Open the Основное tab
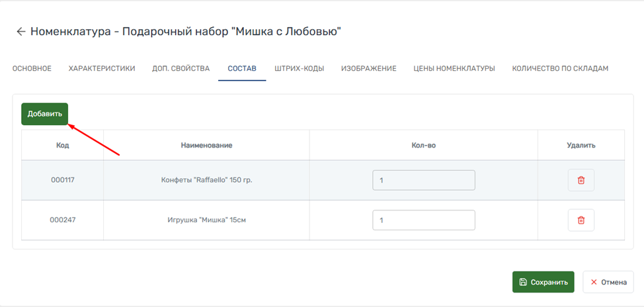This screenshot has width=644, height=307. coord(32,69)
